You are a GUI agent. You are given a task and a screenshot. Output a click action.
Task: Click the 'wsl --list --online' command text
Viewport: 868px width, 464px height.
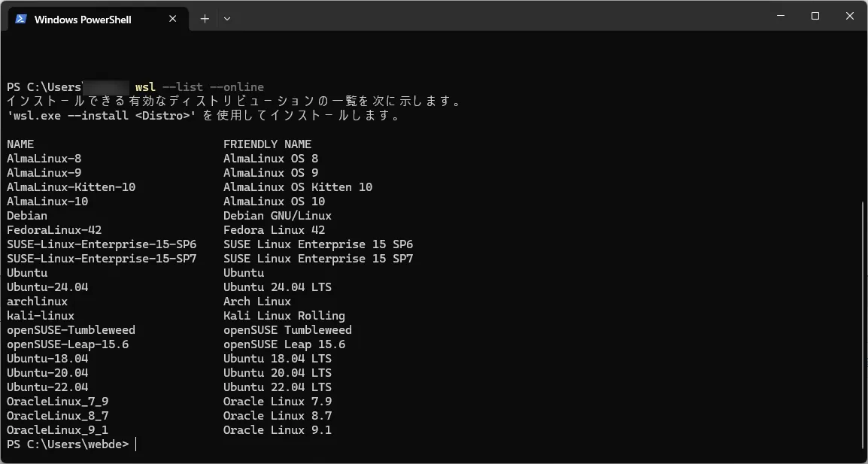[199, 87]
